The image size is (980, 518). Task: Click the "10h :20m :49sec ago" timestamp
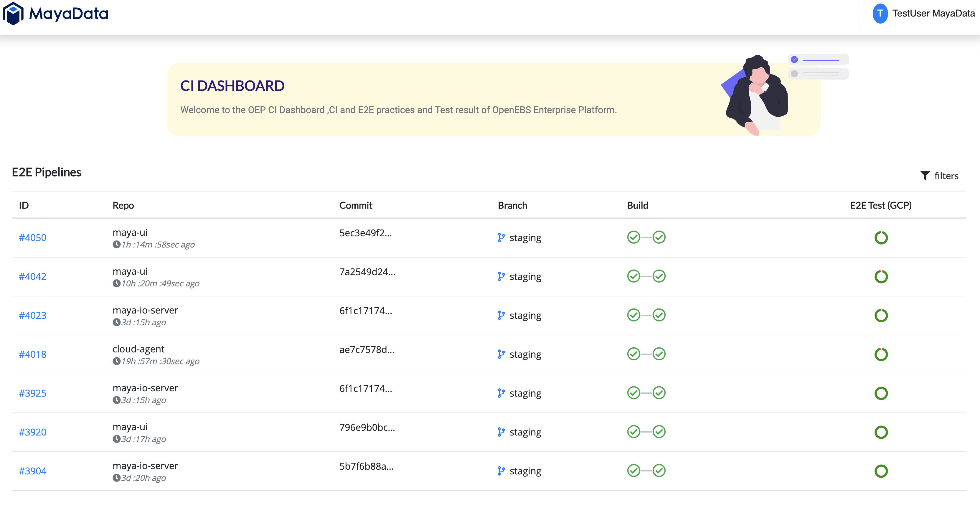tap(160, 283)
